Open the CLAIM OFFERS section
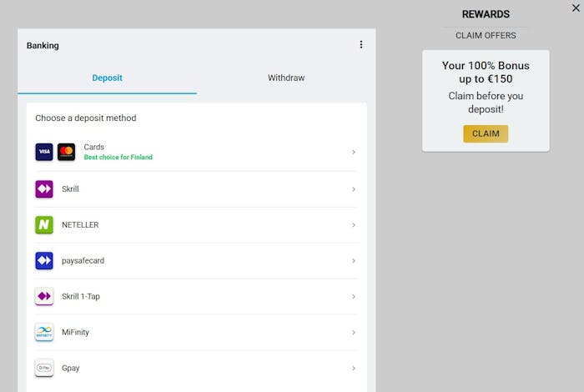The image size is (584, 392). click(486, 36)
